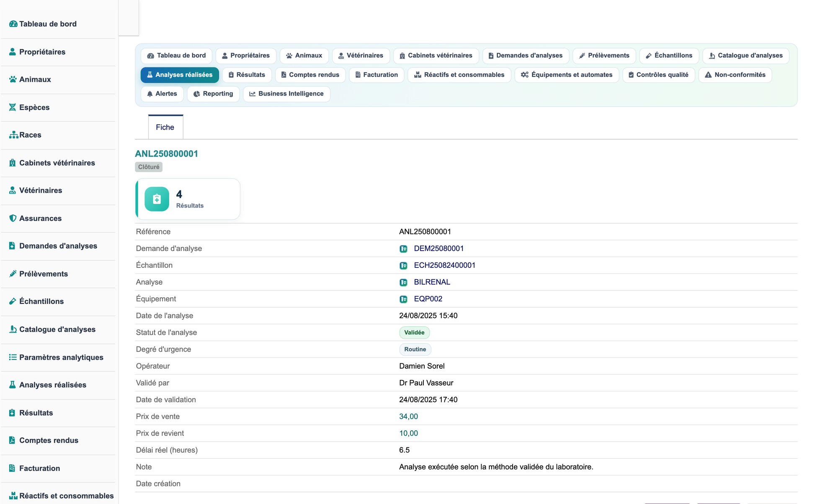The width and height of the screenshot is (815, 504).
Task: Open Résultats in the top navigation
Action: pyautogui.click(x=247, y=75)
